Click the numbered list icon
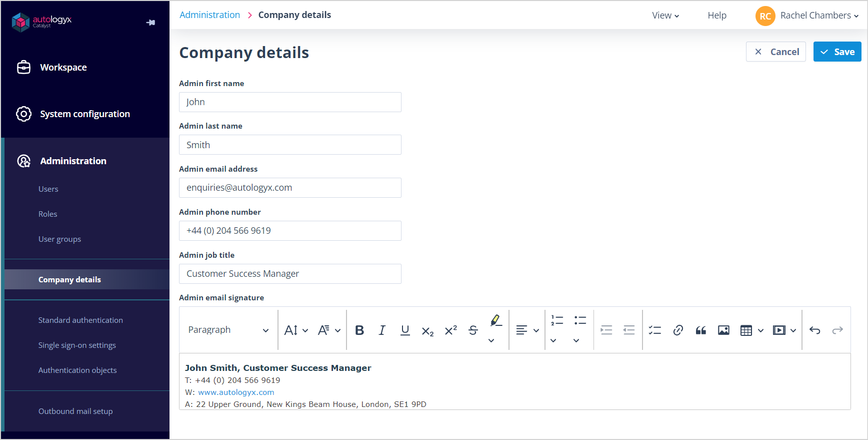868x440 pixels. pos(557,320)
